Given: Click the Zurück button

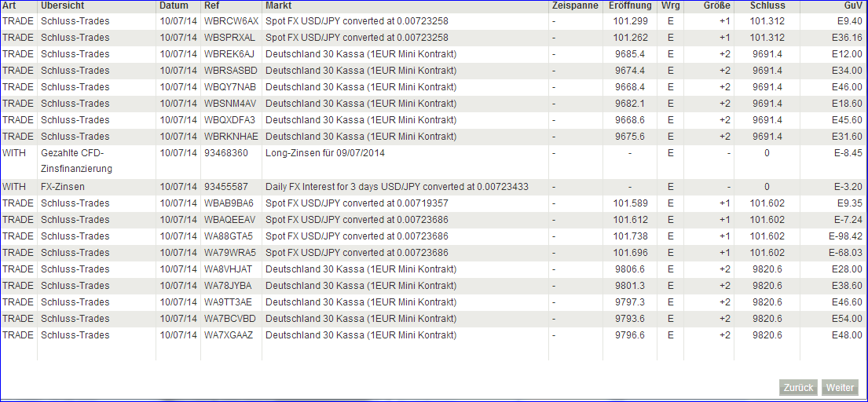Looking at the screenshot, I should click(798, 388).
